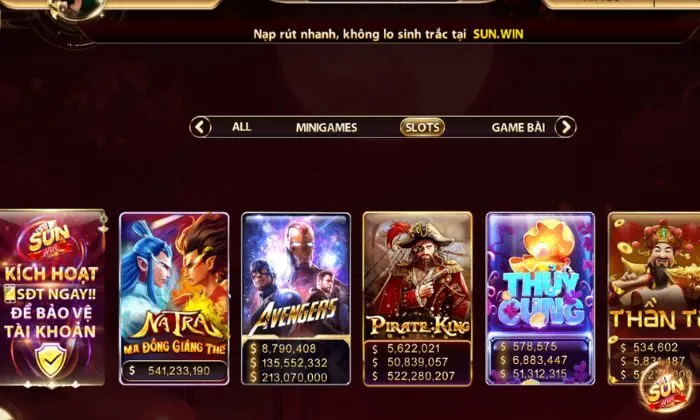The image size is (700, 420).
Task: Click the SUN.WIN link in announcement
Action: coord(498,34)
